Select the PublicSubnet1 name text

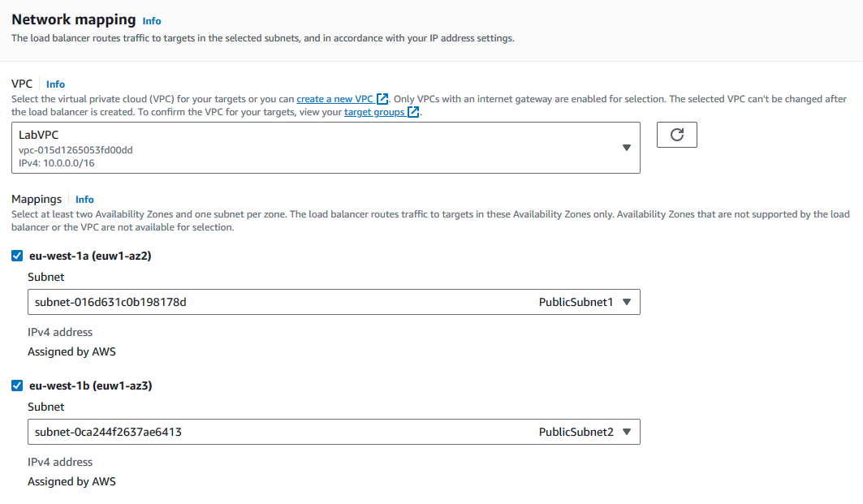[576, 302]
